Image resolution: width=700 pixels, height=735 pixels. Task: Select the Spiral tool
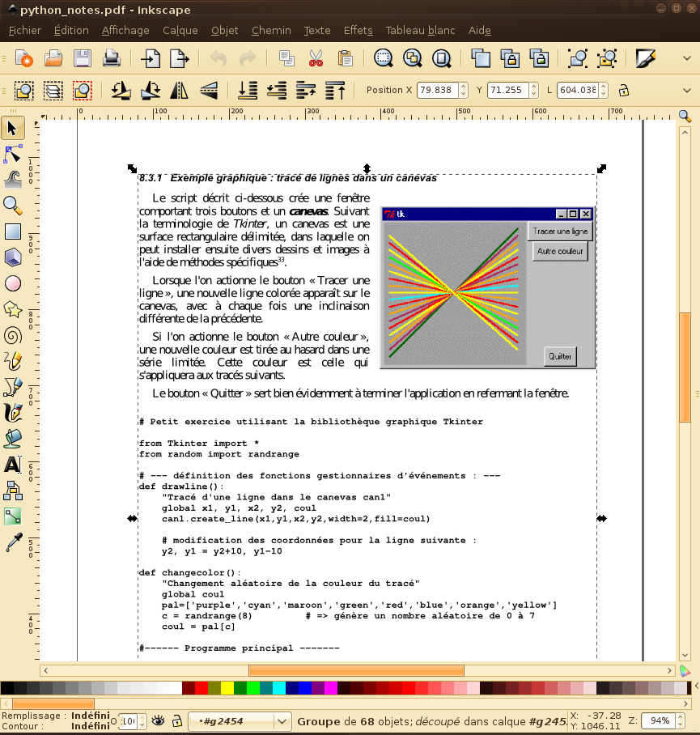(x=13, y=336)
